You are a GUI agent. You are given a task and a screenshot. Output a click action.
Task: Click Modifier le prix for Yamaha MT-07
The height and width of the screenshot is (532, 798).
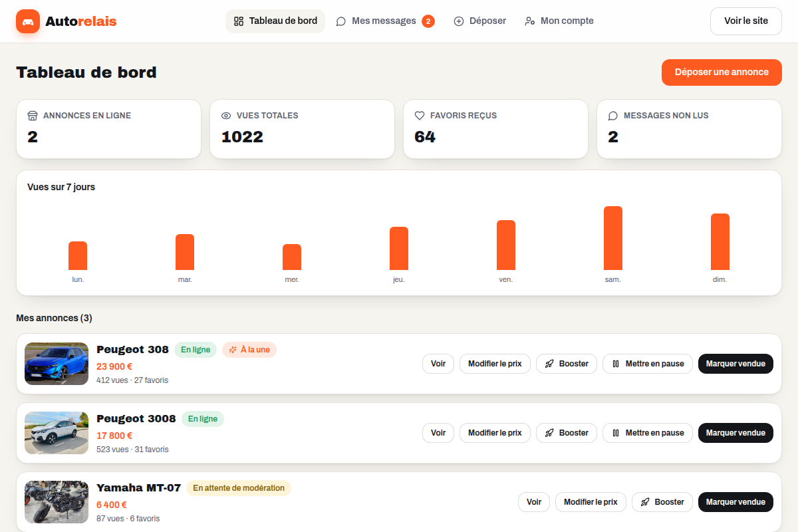click(591, 502)
